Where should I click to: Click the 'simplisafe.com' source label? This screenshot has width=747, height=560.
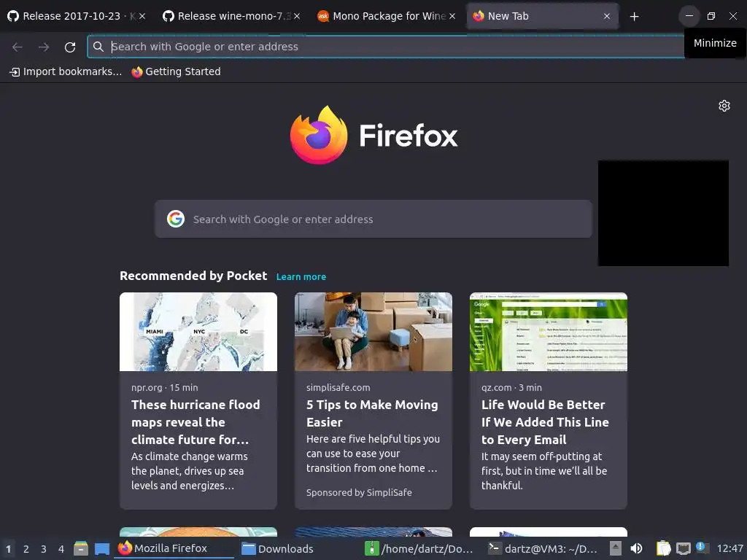pyautogui.click(x=338, y=388)
